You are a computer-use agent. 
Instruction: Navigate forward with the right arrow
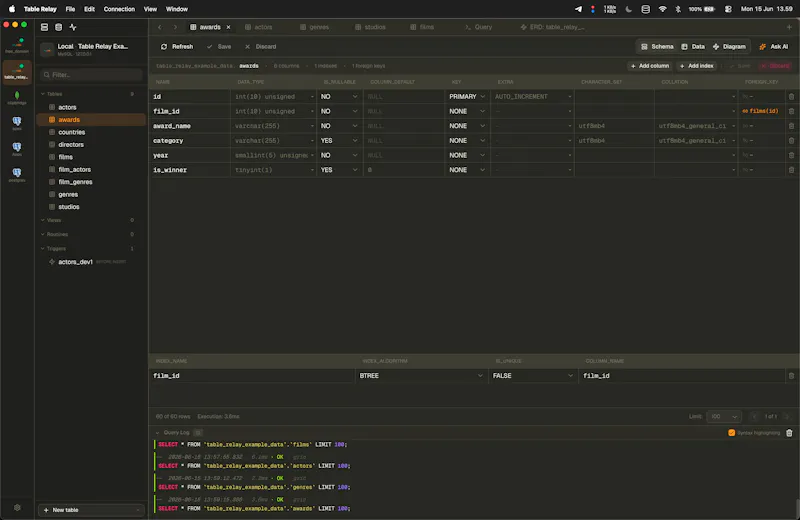click(175, 27)
